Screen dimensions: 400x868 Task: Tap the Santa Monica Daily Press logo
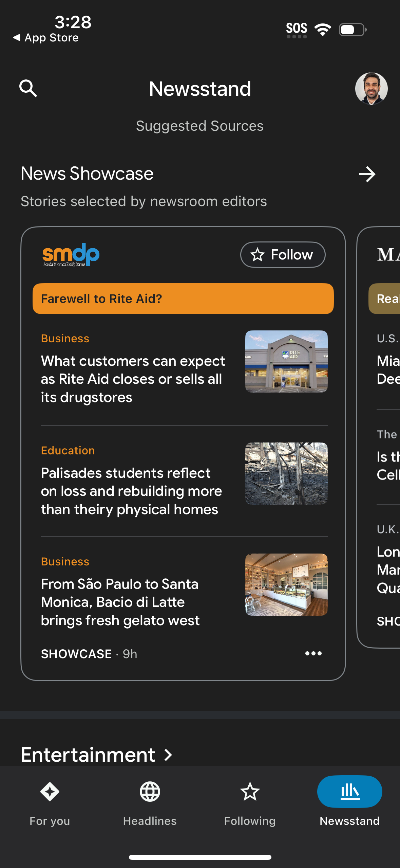[x=70, y=254]
